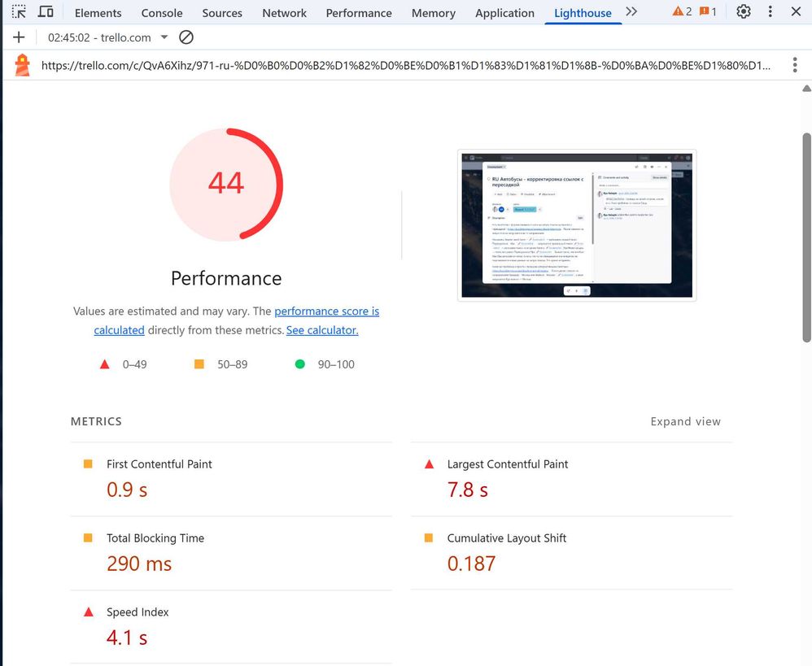Click the scrollbar up arrow

tap(807, 89)
